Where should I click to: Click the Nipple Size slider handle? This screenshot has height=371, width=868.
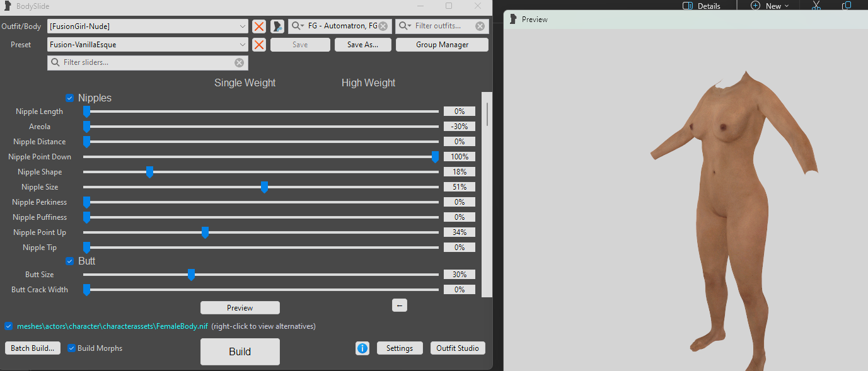click(x=264, y=187)
